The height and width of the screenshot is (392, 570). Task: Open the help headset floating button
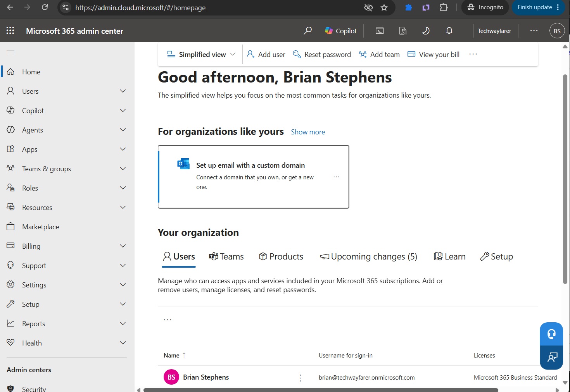click(x=551, y=334)
